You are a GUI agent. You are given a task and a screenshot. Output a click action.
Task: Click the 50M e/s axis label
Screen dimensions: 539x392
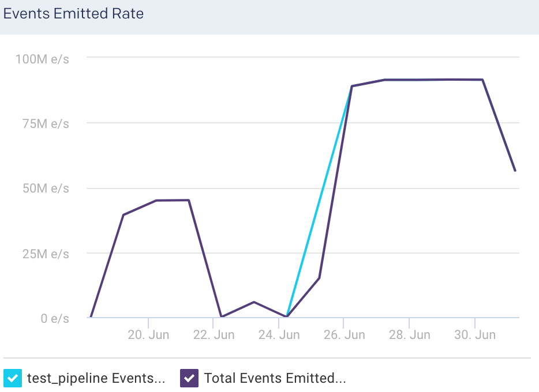pyautogui.click(x=46, y=189)
